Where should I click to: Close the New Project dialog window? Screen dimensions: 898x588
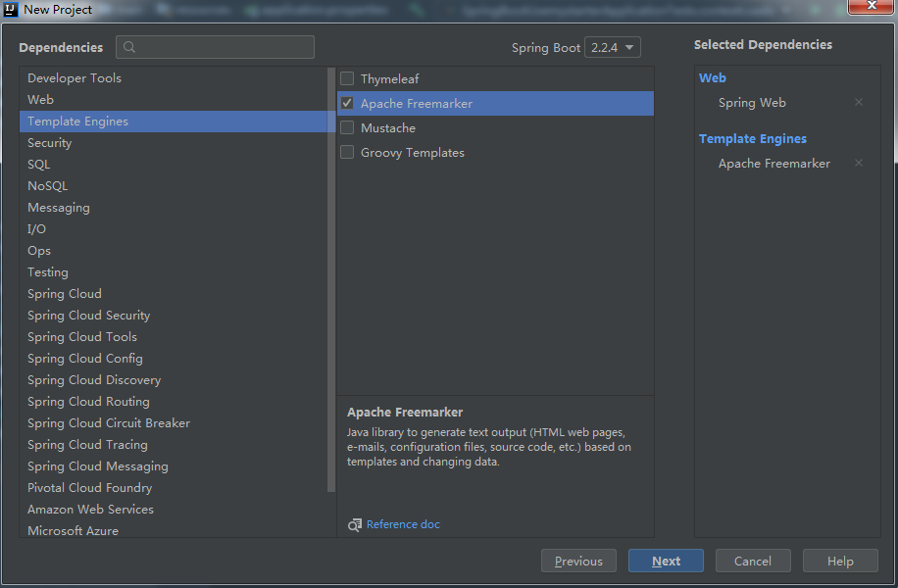869,9
